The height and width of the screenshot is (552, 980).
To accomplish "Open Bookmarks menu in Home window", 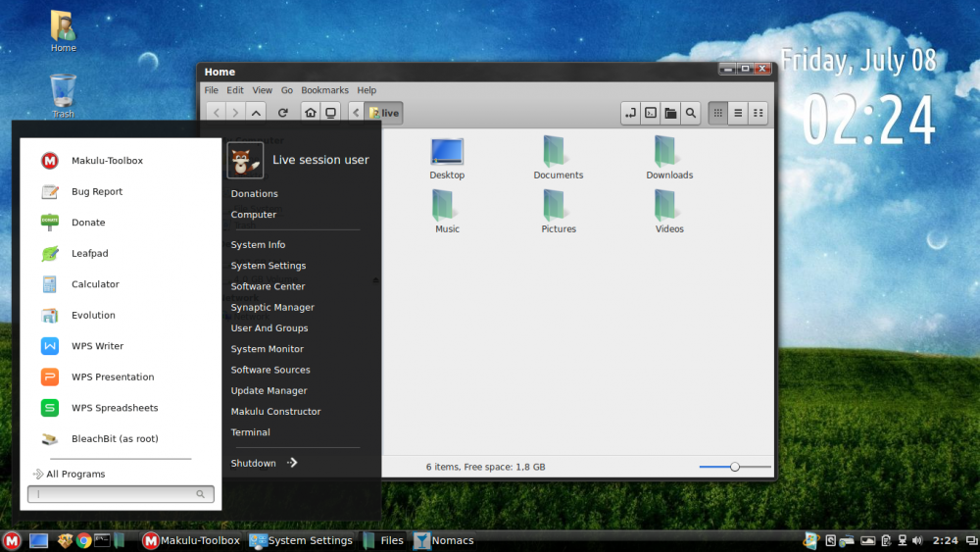I will pyautogui.click(x=324, y=90).
